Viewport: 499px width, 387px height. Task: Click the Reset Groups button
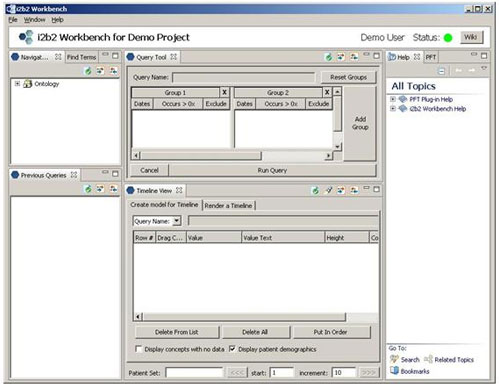348,77
